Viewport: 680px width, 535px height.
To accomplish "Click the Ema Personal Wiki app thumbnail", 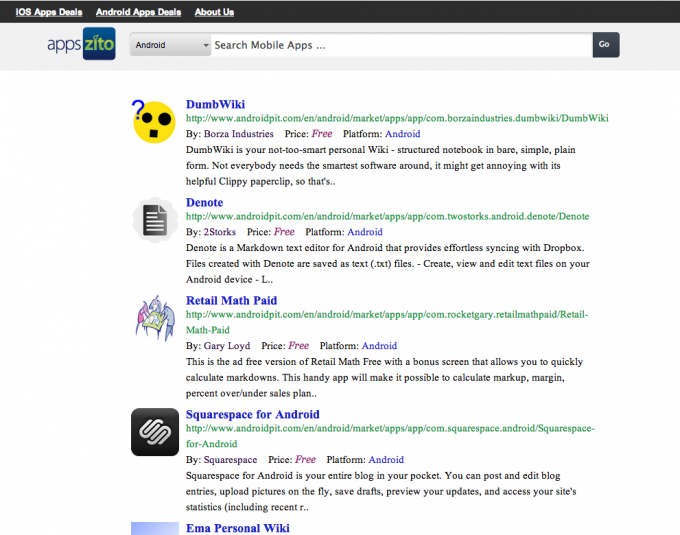I will [155, 528].
